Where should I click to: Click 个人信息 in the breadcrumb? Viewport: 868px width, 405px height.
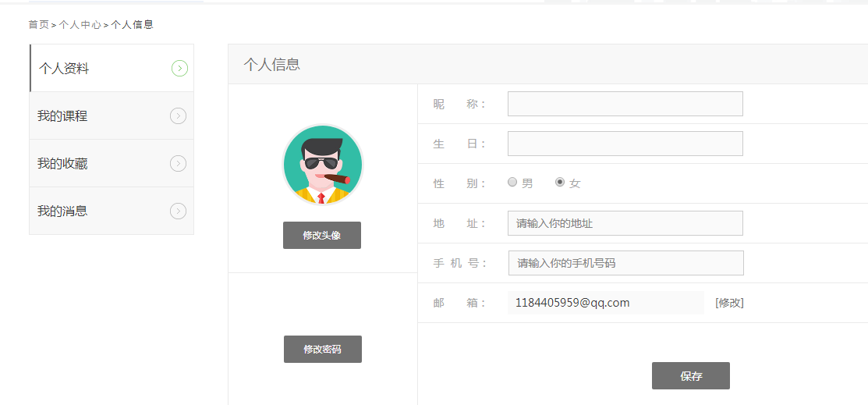pyautogui.click(x=133, y=24)
